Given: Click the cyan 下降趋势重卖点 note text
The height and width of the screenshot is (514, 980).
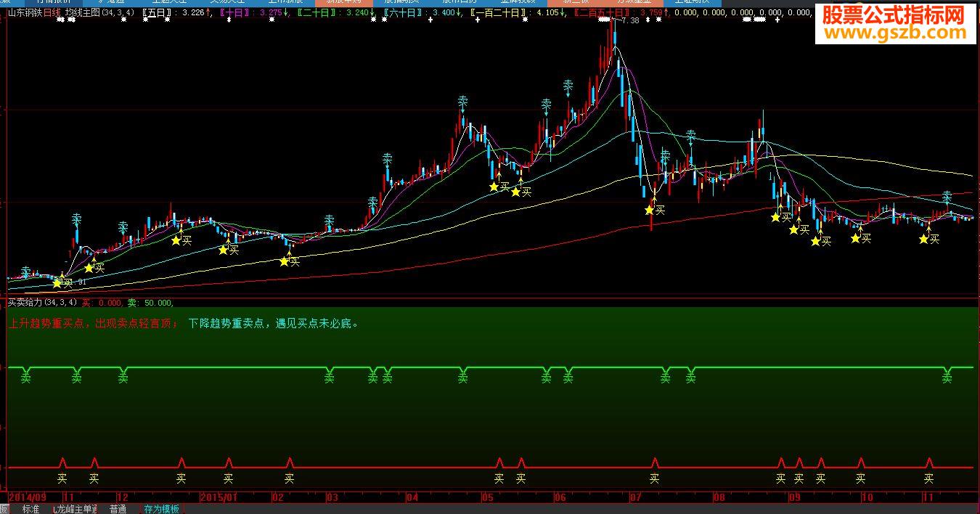Looking at the screenshot, I should [273, 323].
